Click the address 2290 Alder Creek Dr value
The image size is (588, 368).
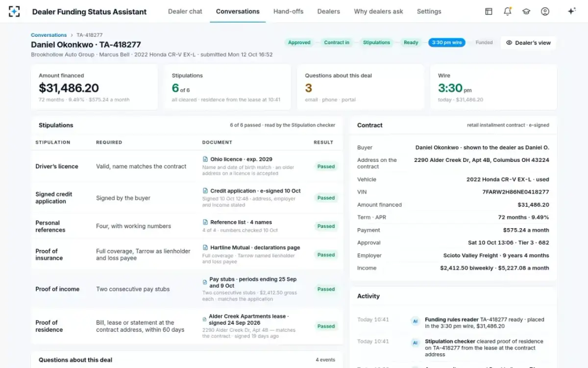click(482, 160)
